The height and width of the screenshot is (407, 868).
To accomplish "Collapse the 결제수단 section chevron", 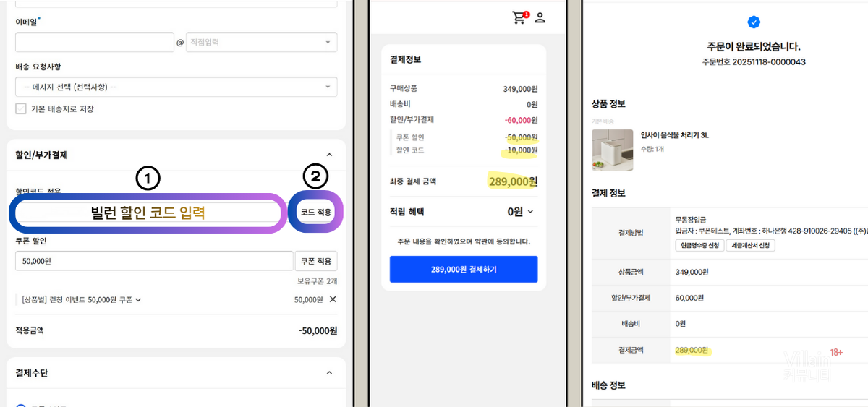I will [329, 373].
